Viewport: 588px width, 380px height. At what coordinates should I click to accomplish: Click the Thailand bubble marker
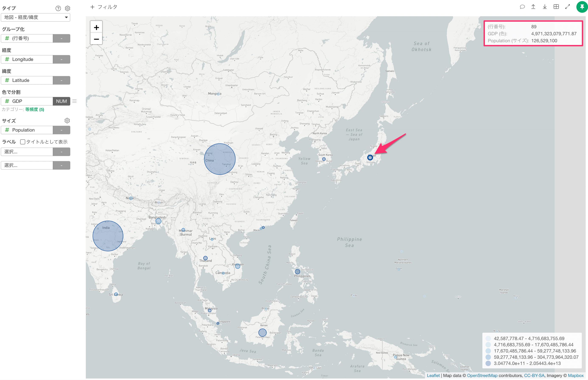tap(205, 258)
